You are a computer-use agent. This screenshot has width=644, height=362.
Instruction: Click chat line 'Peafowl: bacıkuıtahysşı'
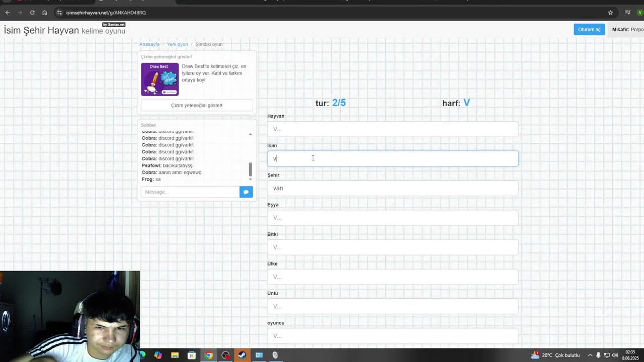[168, 165]
